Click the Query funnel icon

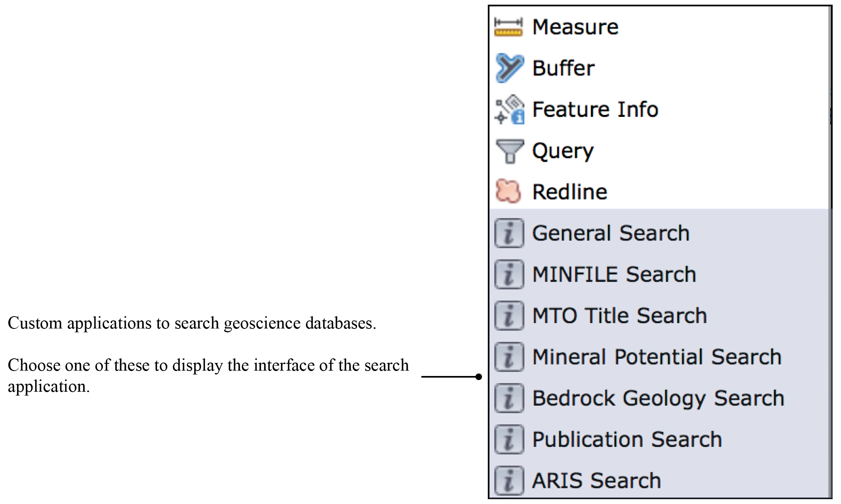pos(509,151)
